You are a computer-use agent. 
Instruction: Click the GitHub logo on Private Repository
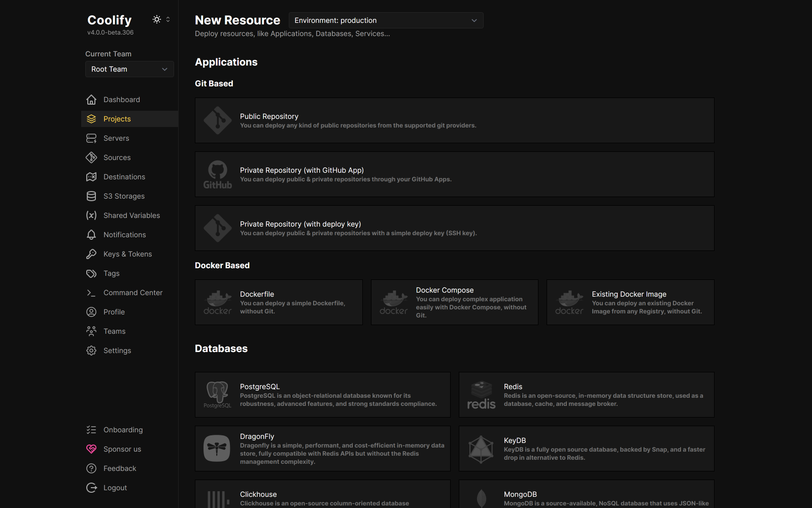coord(218,174)
